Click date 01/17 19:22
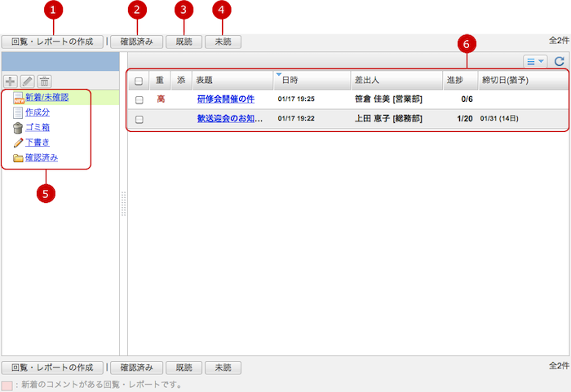 click(296, 118)
